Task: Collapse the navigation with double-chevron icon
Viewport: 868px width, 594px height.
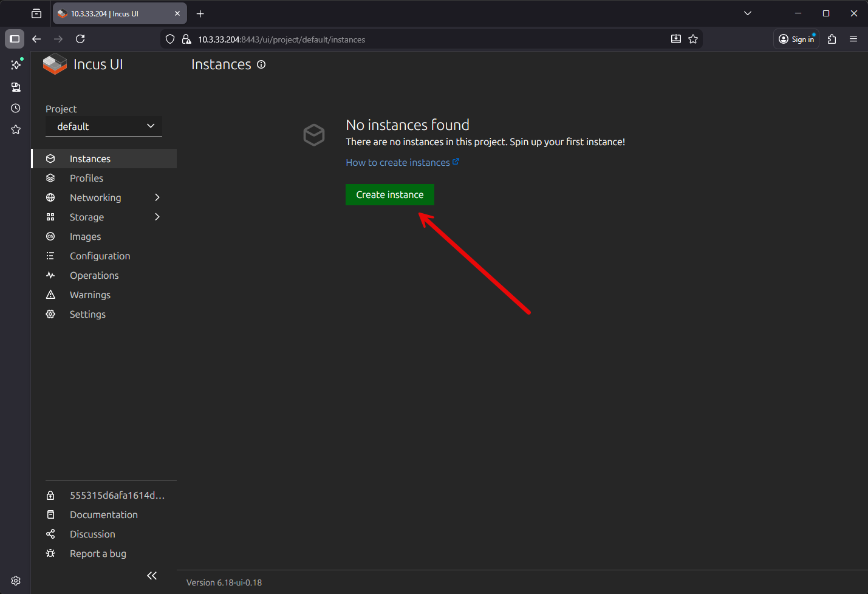Action: point(152,575)
